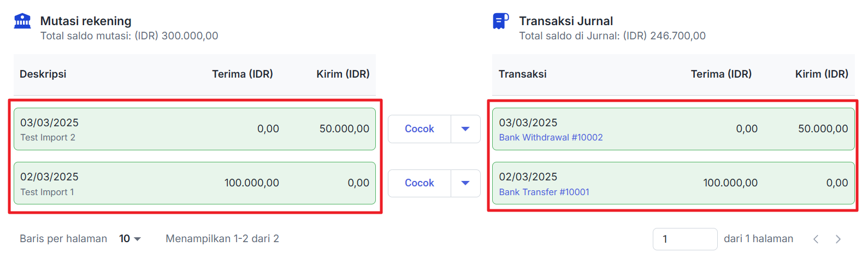Click the journal receipt icon beside Transaksi Jurnal
Image resolution: width=868 pixels, height=258 pixels.
coord(500,21)
